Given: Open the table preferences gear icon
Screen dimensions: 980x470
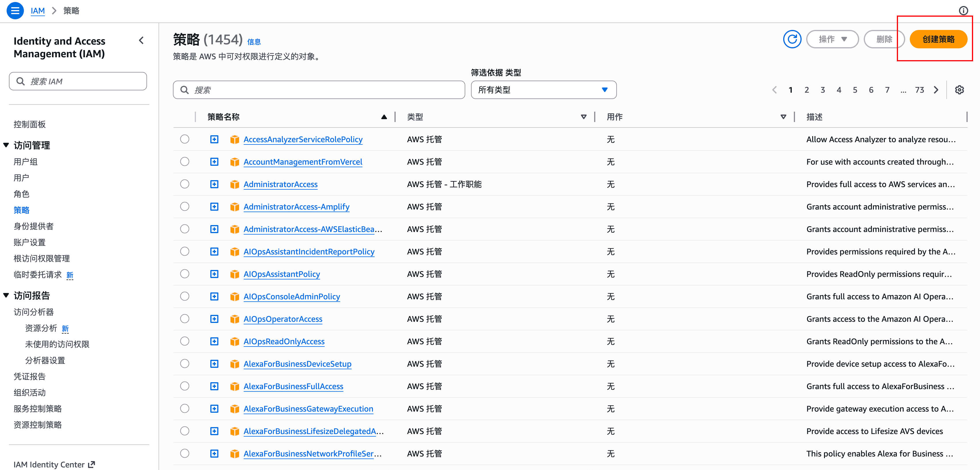Looking at the screenshot, I should pos(959,90).
